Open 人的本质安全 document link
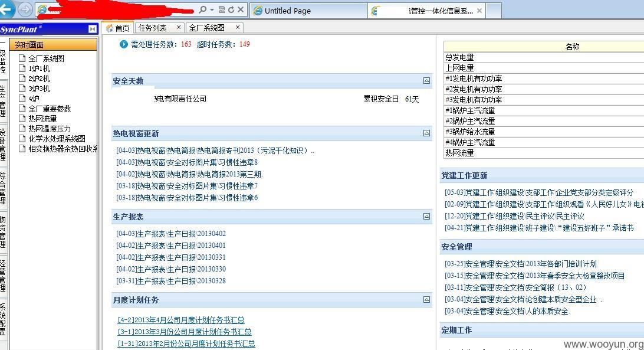 507,311
